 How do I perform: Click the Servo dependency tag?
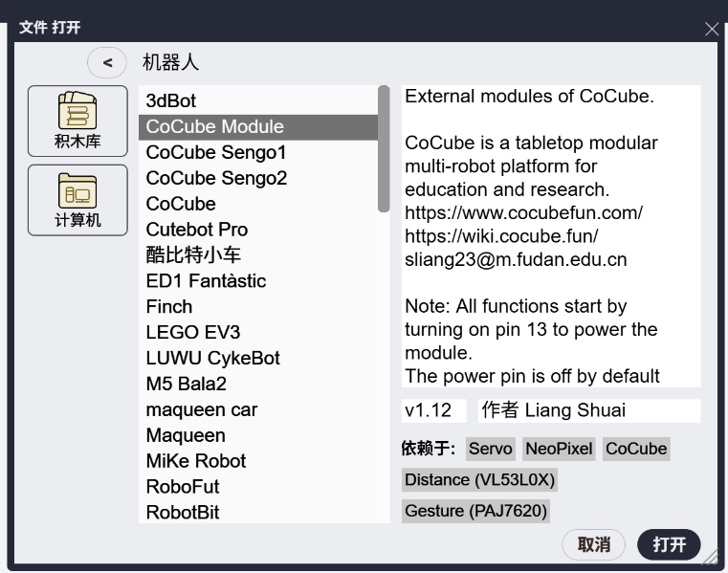coord(491,449)
